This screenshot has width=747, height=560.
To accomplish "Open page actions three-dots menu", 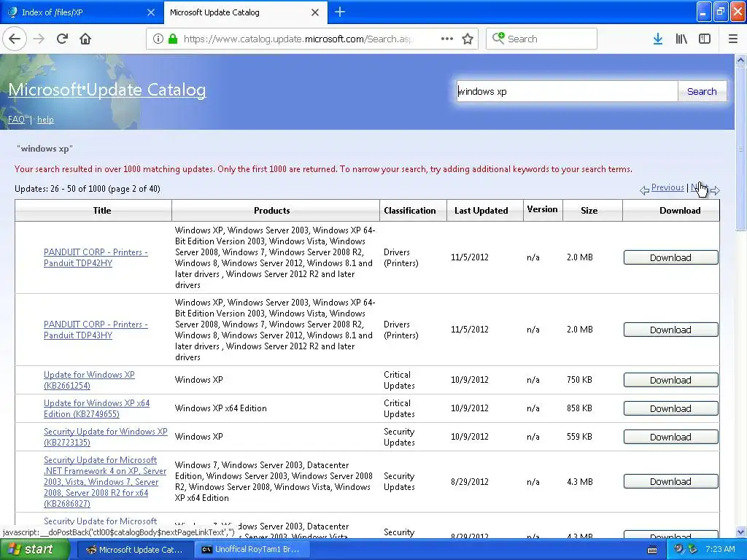I will pyautogui.click(x=447, y=39).
